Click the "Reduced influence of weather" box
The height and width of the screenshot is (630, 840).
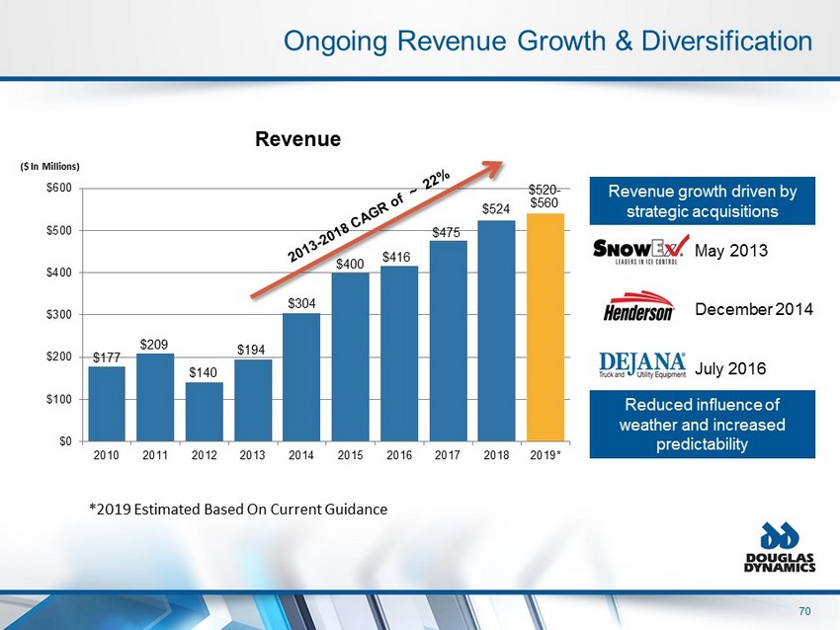point(702,424)
